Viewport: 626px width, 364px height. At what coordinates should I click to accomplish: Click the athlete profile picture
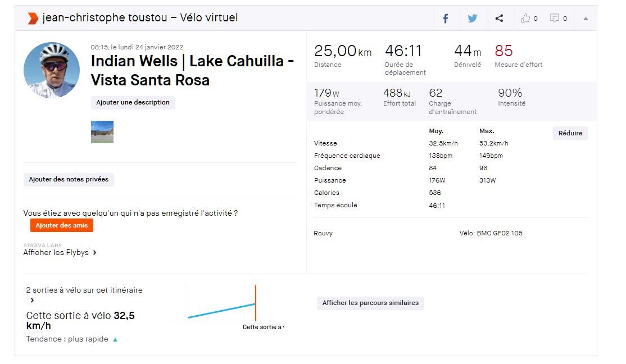(52, 70)
